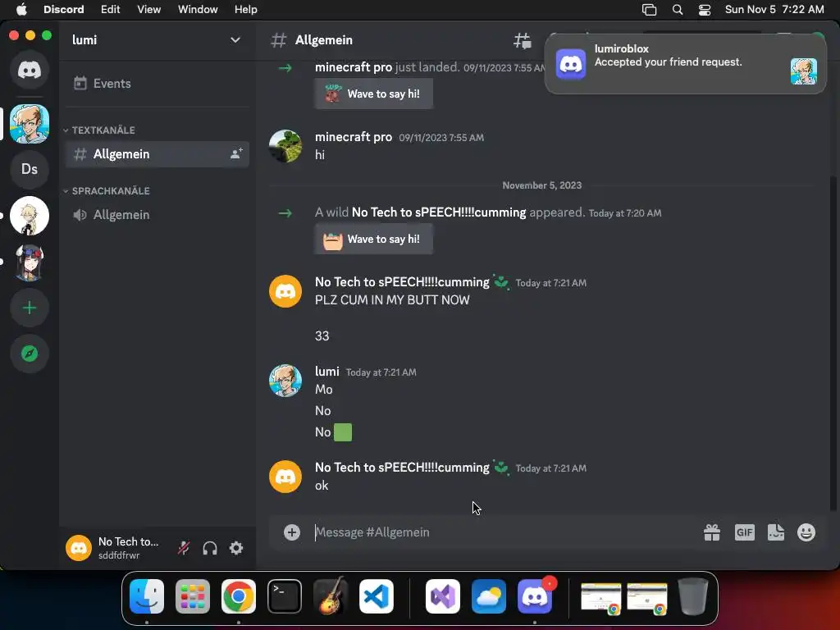
Task: Open the Threads icon in channel header
Action: (x=523, y=40)
